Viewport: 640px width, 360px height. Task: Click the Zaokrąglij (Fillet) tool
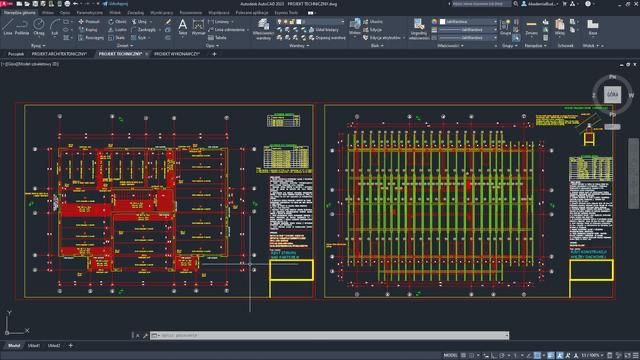coord(143,30)
